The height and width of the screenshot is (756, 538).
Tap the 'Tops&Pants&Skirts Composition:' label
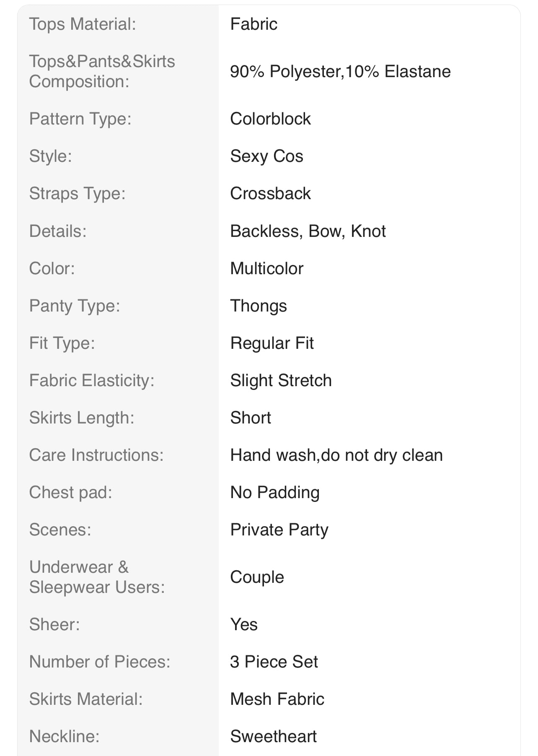[x=102, y=71]
